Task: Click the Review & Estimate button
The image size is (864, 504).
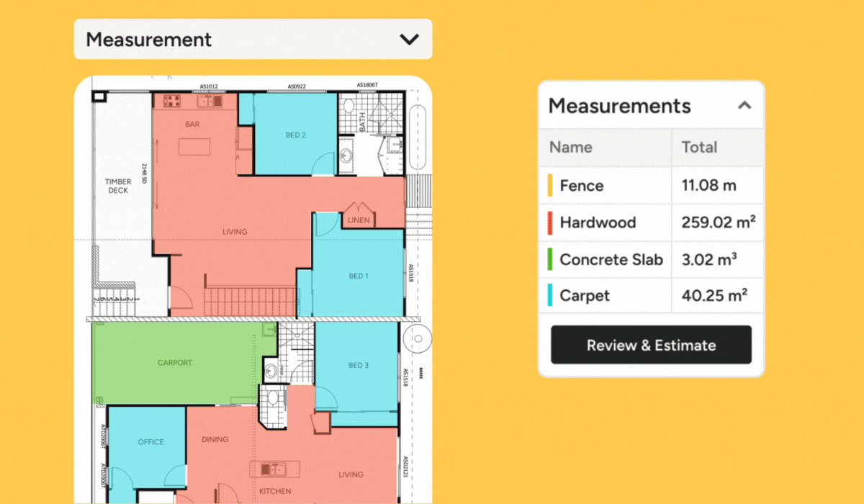Action: [x=651, y=345]
